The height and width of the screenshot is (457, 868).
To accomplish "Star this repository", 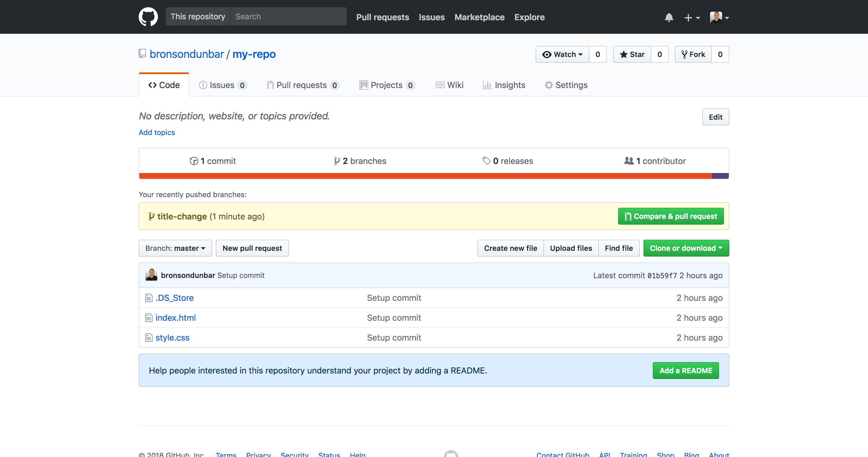I will click(632, 54).
